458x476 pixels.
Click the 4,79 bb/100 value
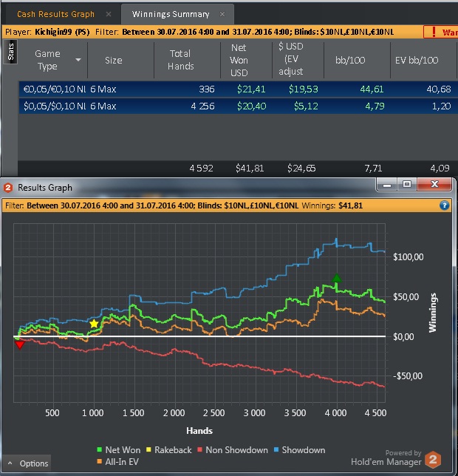click(x=375, y=106)
